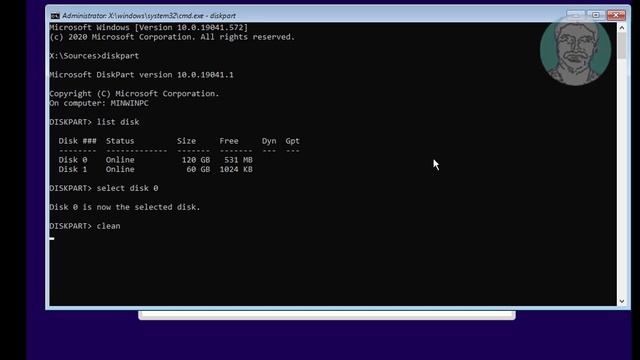The width and height of the screenshot is (640, 360).
Task: Click the blinking text cursor below clean
Action: pyautogui.click(x=52, y=238)
